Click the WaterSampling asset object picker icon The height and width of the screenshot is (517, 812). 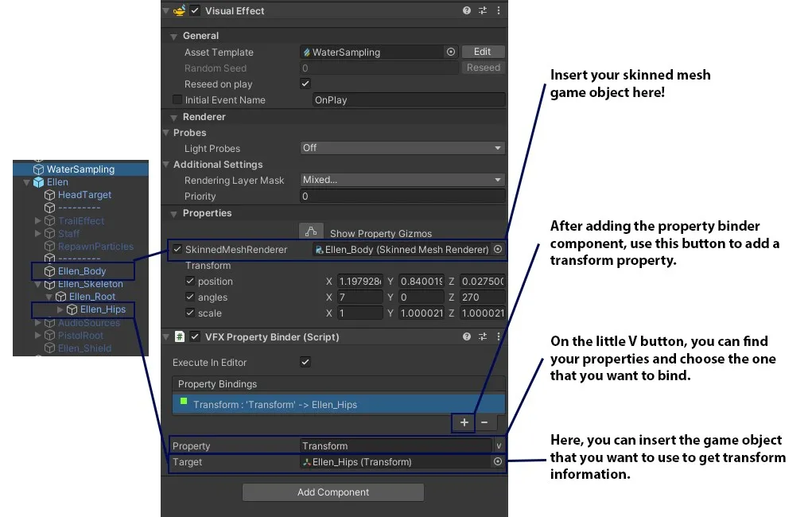click(x=450, y=52)
